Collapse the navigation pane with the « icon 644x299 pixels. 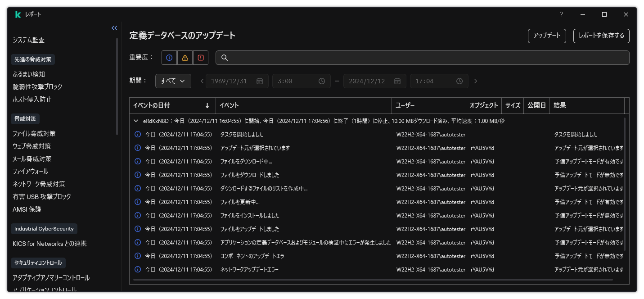pyautogui.click(x=114, y=28)
